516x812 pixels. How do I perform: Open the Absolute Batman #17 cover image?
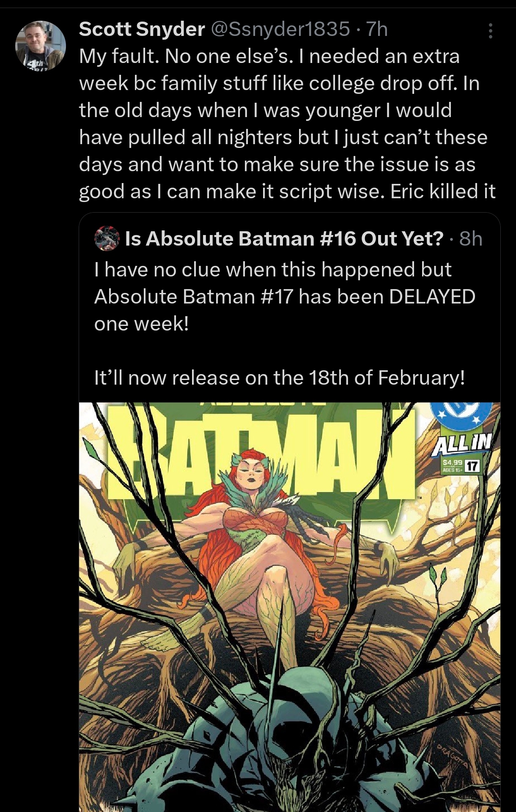[290, 607]
